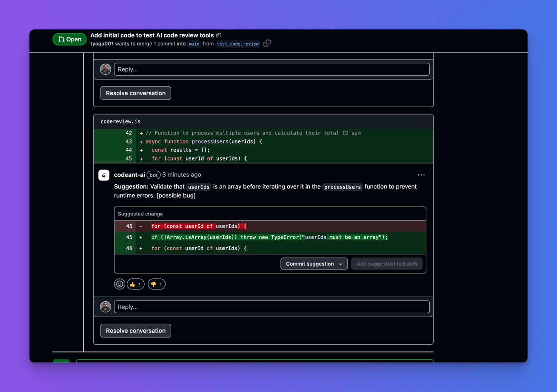The height and width of the screenshot is (392, 557).
Task: Click the userIds inline code chip
Action: (199, 187)
